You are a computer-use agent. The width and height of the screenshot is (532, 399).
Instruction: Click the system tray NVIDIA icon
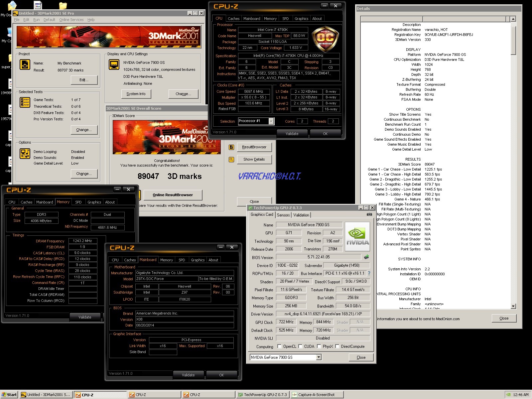[x=508, y=395]
